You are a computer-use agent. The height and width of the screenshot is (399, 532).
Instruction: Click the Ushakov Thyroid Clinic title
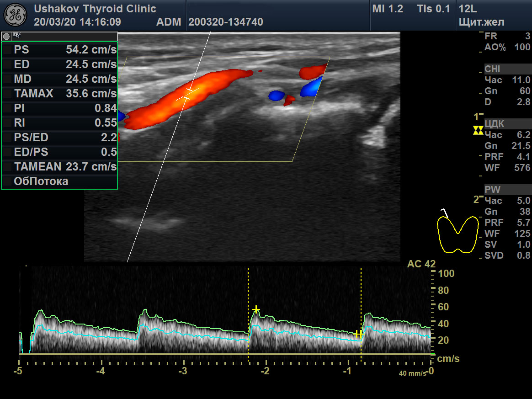pyautogui.click(x=95, y=9)
